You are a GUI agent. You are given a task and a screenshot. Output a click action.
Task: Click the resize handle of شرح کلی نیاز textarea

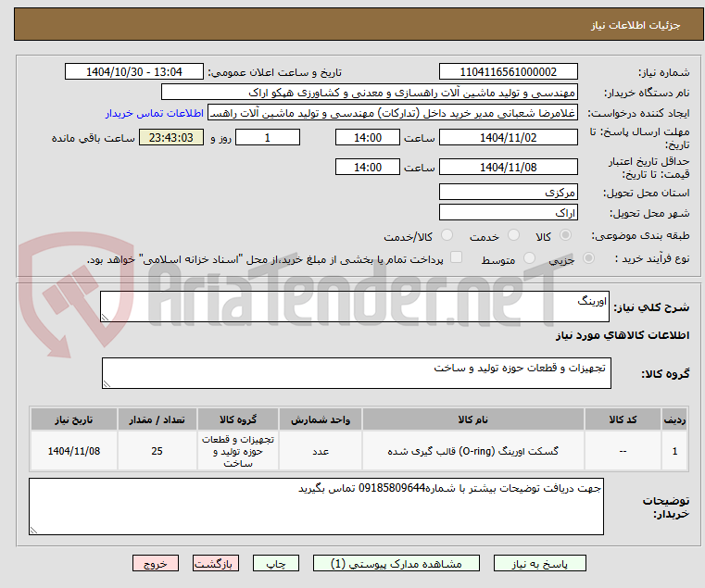pos(105,318)
